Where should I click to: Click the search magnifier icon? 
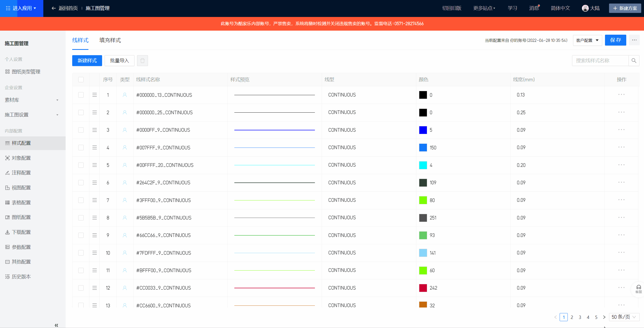(634, 60)
